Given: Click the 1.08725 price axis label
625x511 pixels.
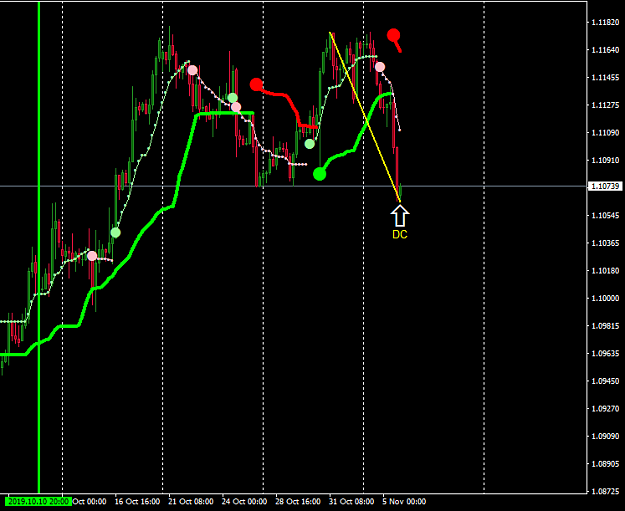Looking at the screenshot, I should [605, 491].
